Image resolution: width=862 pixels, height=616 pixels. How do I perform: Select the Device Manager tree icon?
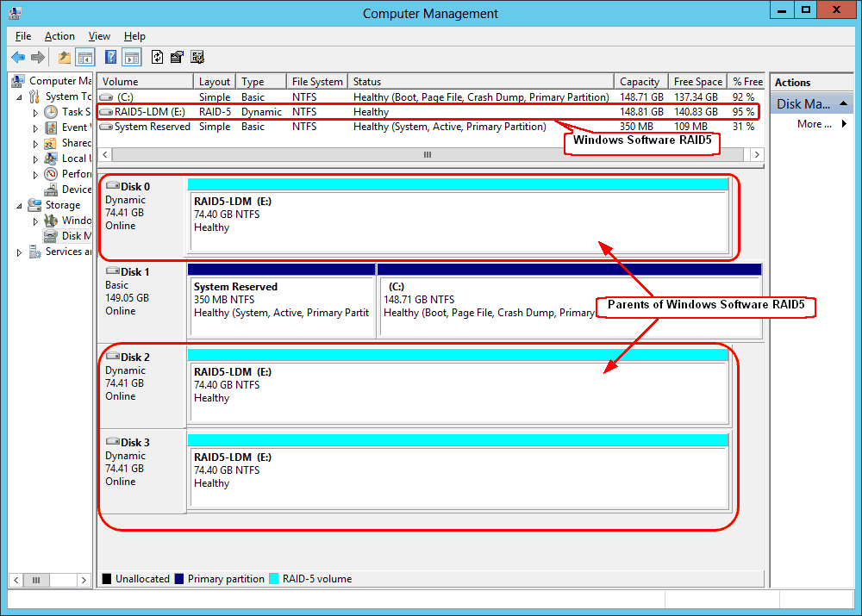(x=51, y=190)
